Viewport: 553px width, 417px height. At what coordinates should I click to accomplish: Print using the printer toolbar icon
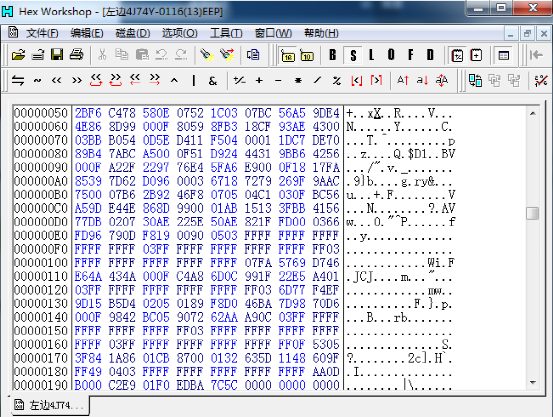pos(77,55)
